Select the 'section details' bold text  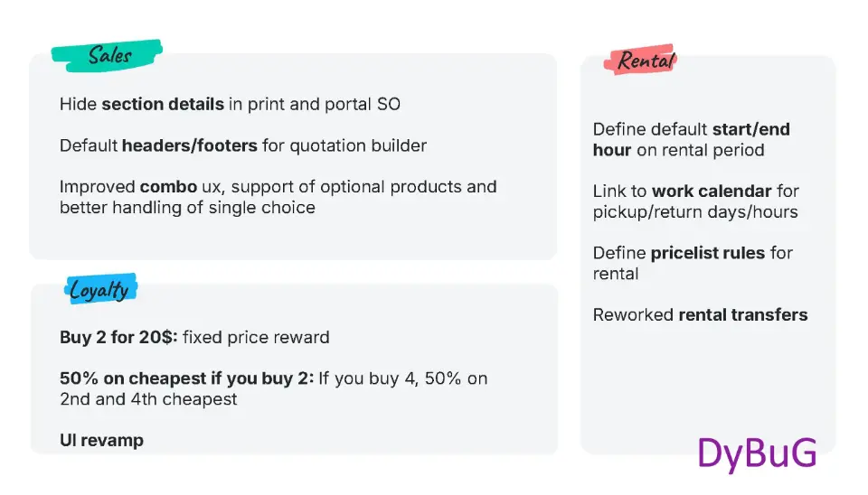coord(163,104)
